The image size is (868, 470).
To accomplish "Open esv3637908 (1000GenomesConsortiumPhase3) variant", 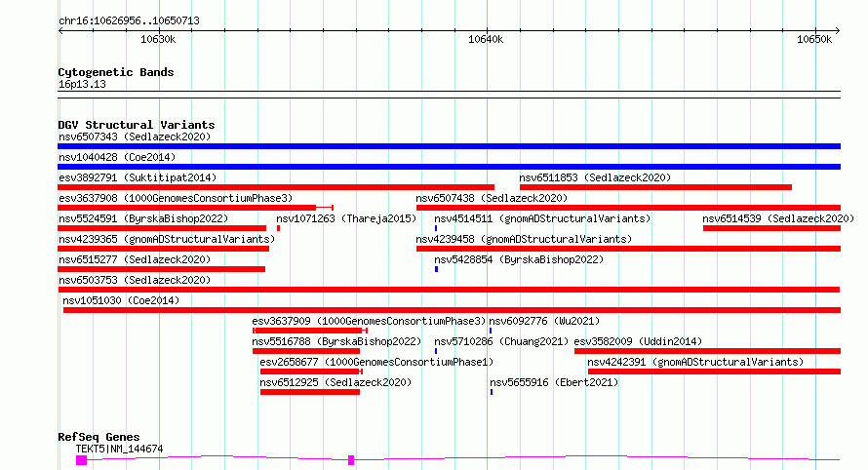I will (176, 198).
